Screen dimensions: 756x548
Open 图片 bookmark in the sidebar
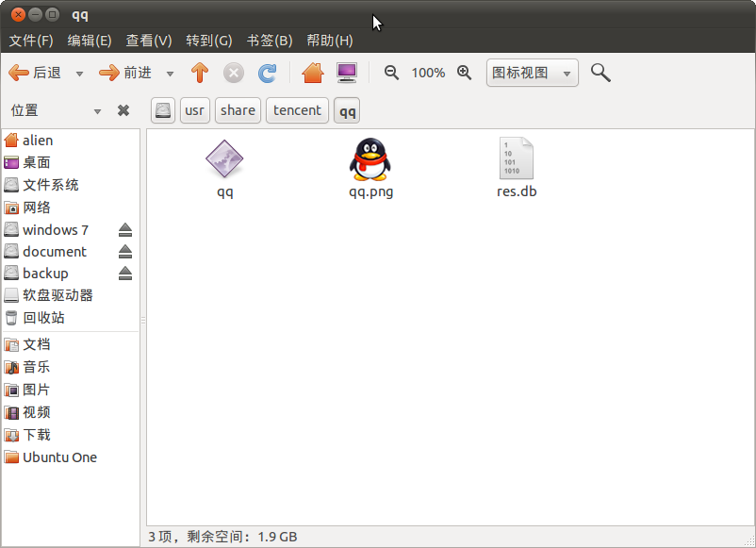click(x=71, y=390)
